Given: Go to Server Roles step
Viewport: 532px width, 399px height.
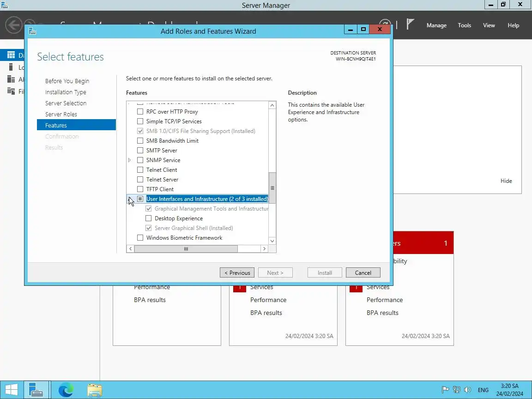Looking at the screenshot, I should [x=61, y=115].
